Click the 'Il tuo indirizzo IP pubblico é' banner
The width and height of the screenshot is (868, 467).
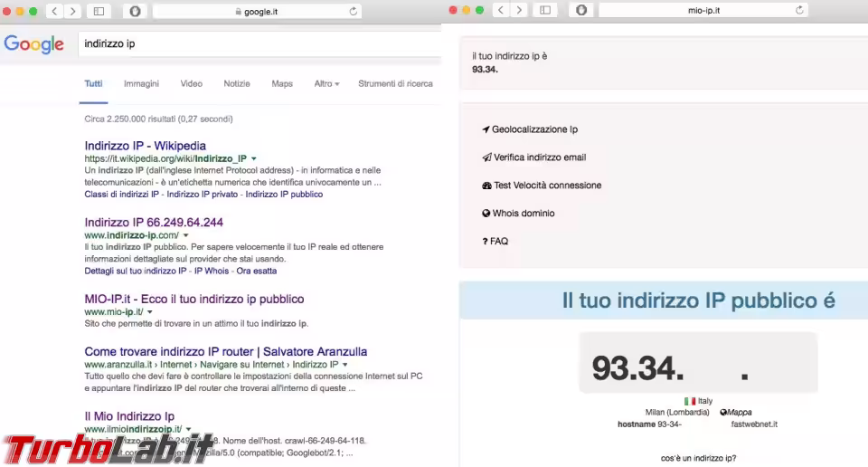664,300
